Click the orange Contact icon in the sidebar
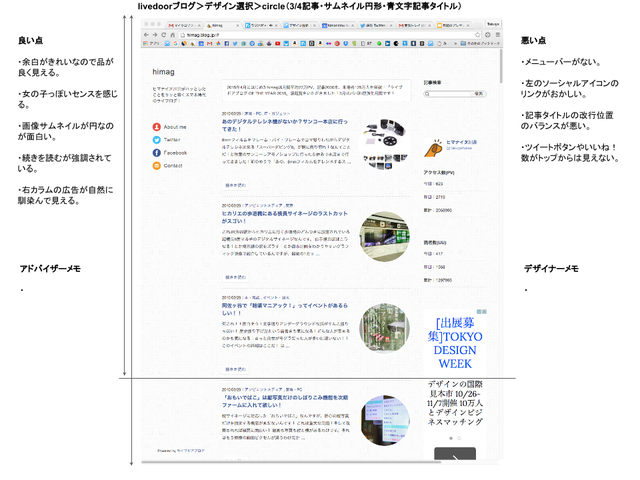Image resolution: width=640 pixels, height=480 pixels. (x=157, y=165)
